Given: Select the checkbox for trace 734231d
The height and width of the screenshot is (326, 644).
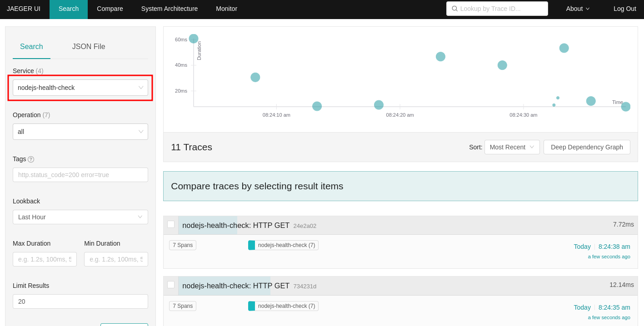Looking at the screenshot, I should pos(171,285).
